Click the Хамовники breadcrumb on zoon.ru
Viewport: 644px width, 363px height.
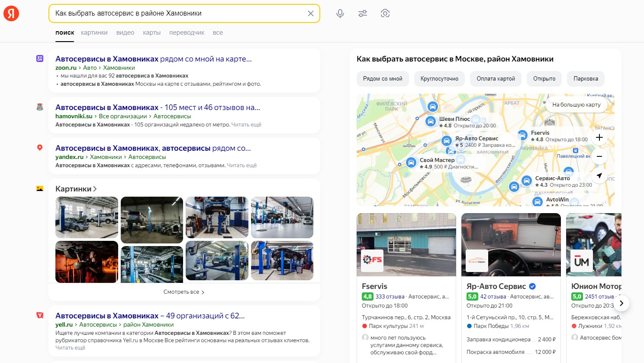click(119, 68)
